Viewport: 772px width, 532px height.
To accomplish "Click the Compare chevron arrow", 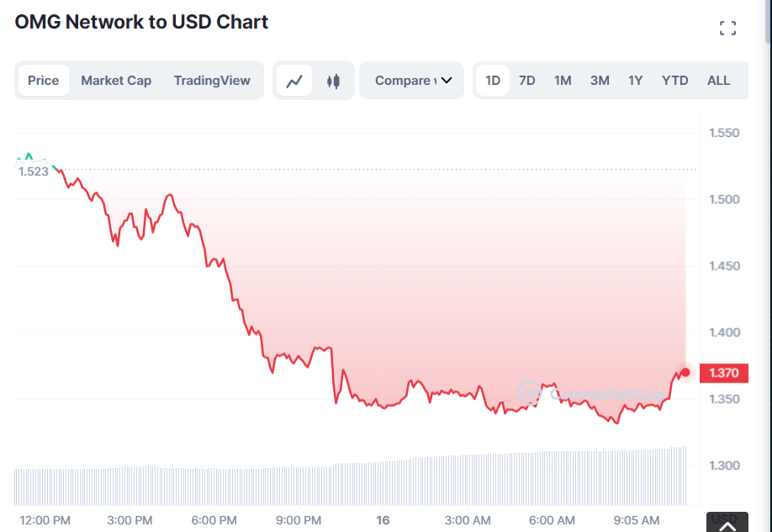I will [445, 80].
